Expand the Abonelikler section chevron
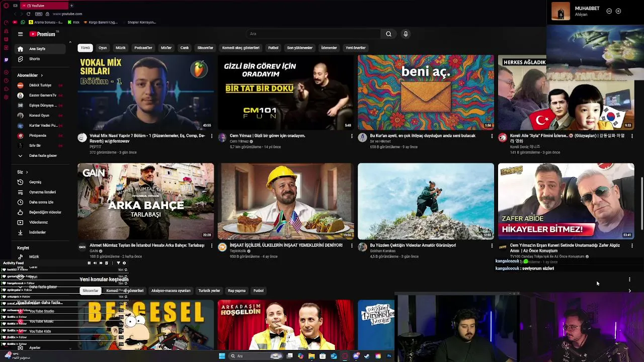644x362 pixels. [42, 75]
